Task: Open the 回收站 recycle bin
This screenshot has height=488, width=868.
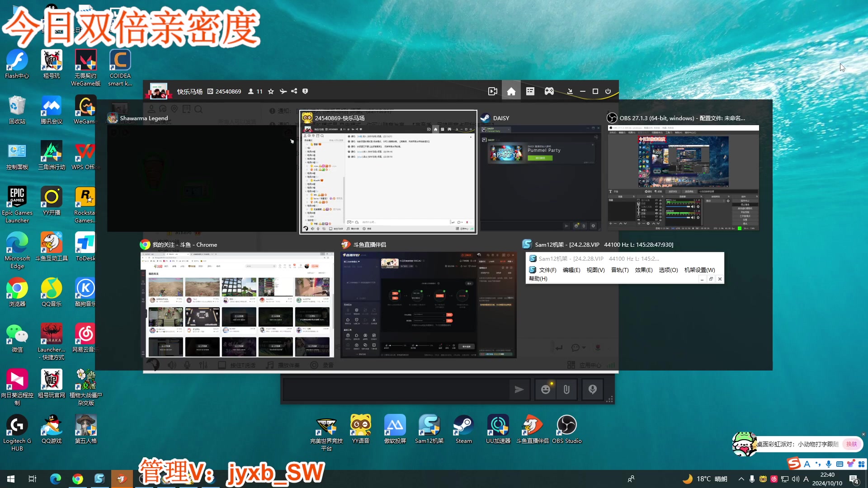Action: pos(17,109)
